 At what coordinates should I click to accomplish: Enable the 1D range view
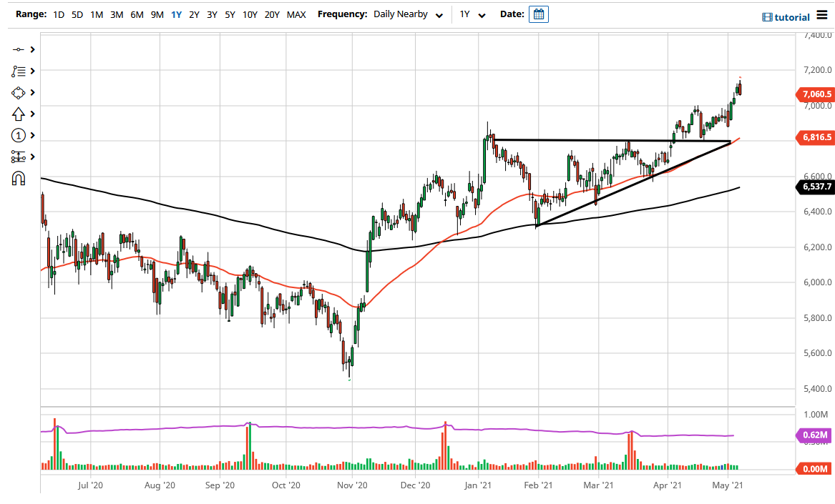[58, 14]
